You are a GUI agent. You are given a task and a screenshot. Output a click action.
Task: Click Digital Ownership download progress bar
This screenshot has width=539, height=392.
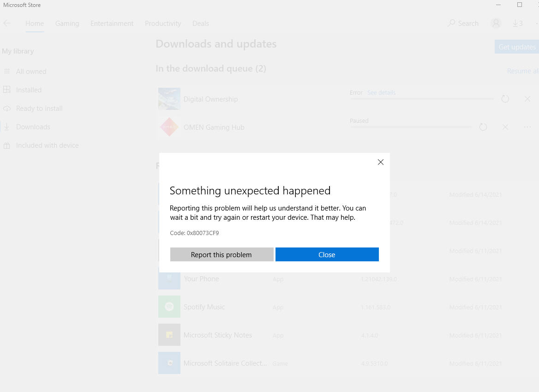(x=422, y=99)
